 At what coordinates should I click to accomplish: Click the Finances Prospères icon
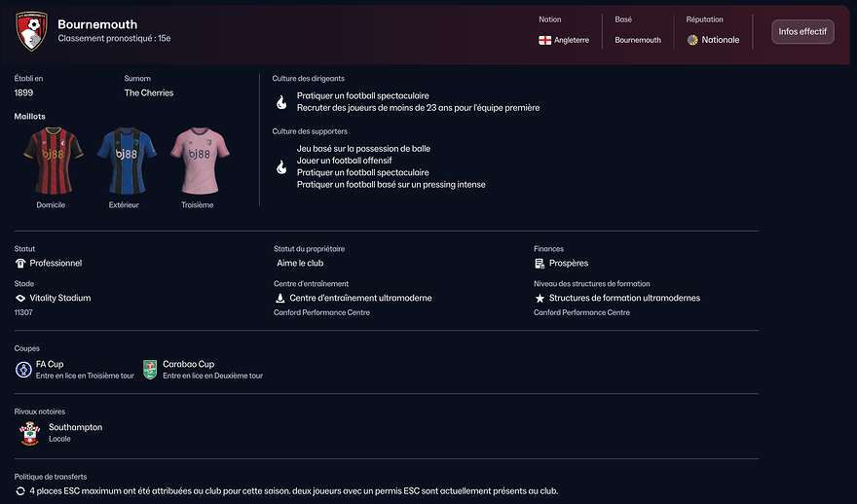pyautogui.click(x=540, y=263)
